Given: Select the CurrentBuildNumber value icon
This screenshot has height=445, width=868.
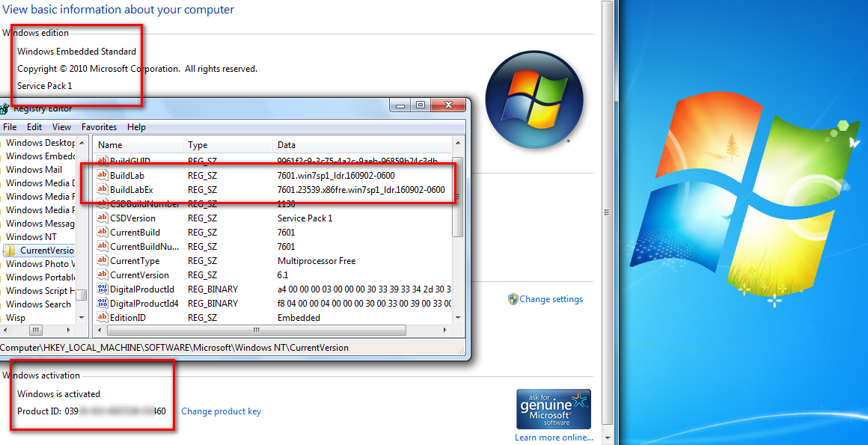Looking at the screenshot, I should 103,246.
